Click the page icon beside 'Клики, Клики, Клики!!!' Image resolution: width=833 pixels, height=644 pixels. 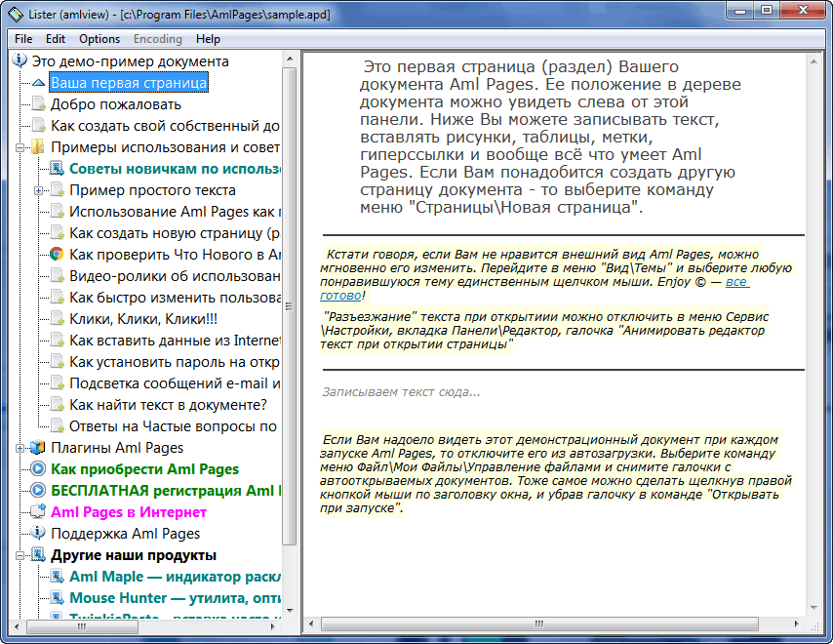[x=57, y=319]
